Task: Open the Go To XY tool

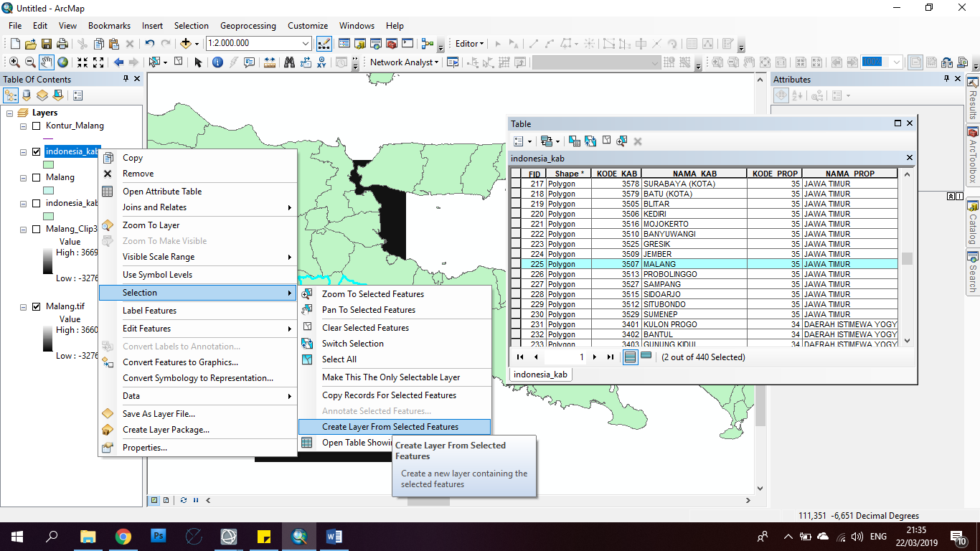Action: pyautogui.click(x=323, y=62)
